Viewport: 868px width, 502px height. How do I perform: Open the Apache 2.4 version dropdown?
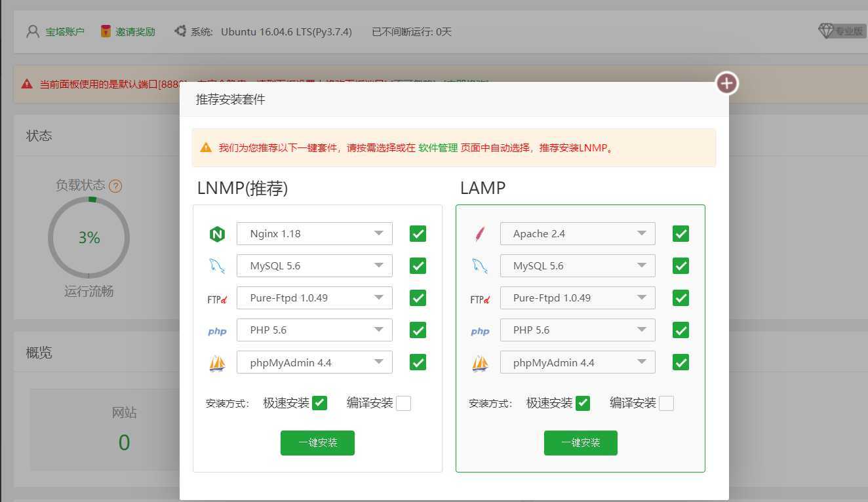[x=578, y=234]
